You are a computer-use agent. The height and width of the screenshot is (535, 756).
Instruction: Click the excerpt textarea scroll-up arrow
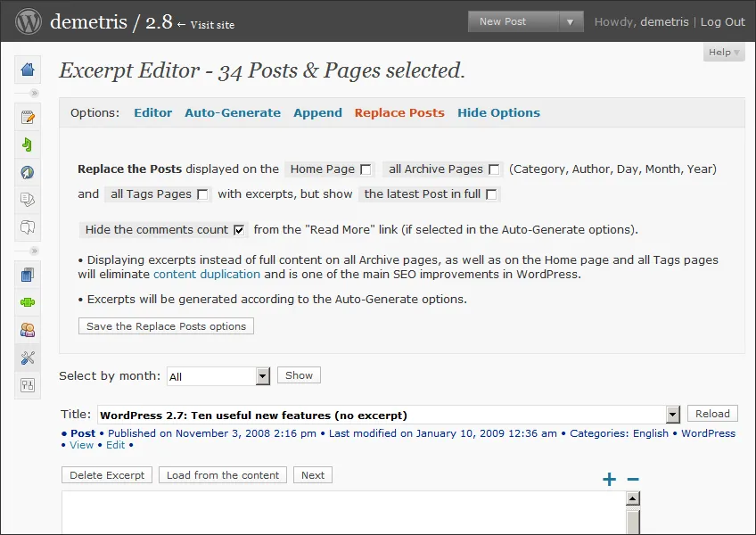coord(633,498)
